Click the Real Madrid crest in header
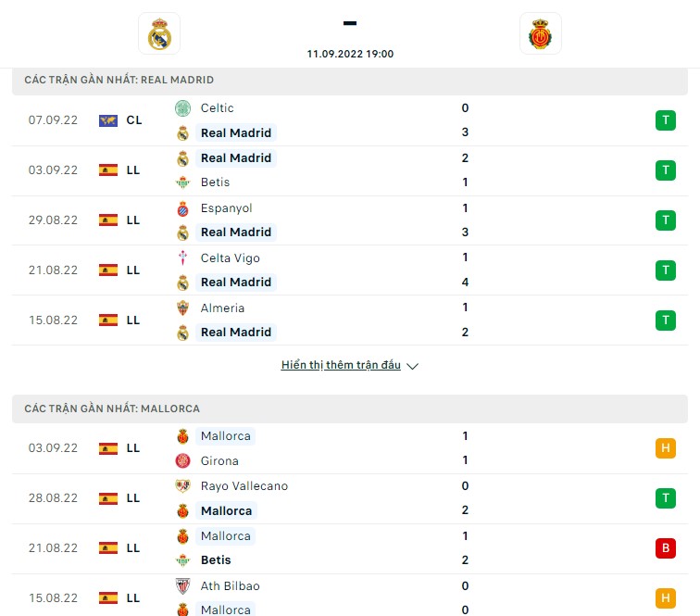 click(x=159, y=34)
